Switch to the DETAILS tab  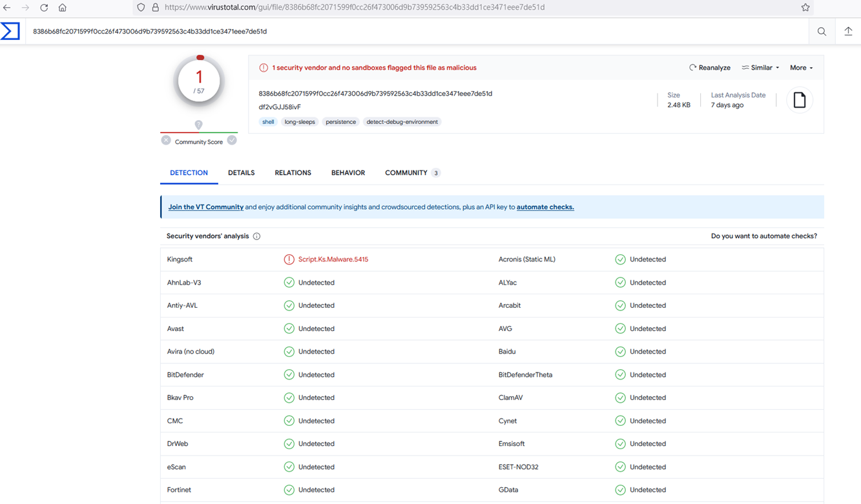pos(241,173)
